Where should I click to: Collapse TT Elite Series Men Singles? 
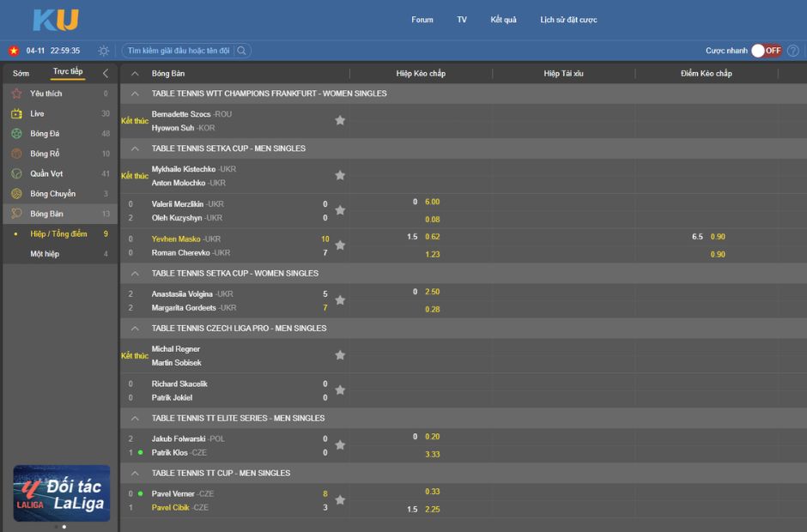[x=135, y=418]
